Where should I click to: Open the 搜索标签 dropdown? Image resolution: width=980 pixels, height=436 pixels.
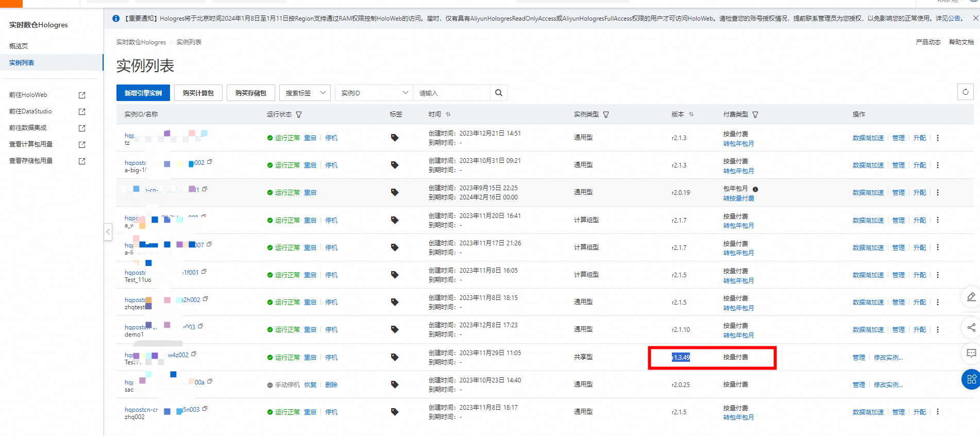(x=305, y=93)
